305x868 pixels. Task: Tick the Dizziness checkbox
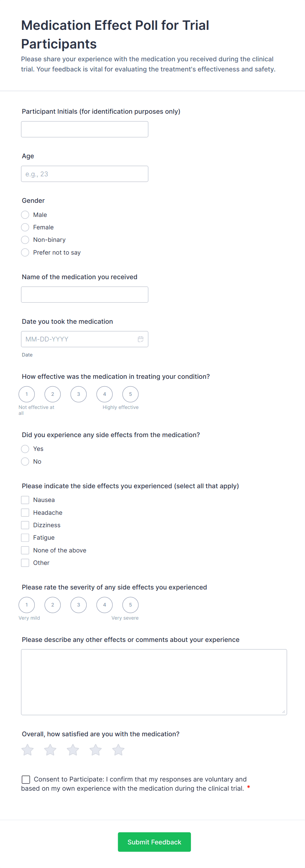[25, 525]
